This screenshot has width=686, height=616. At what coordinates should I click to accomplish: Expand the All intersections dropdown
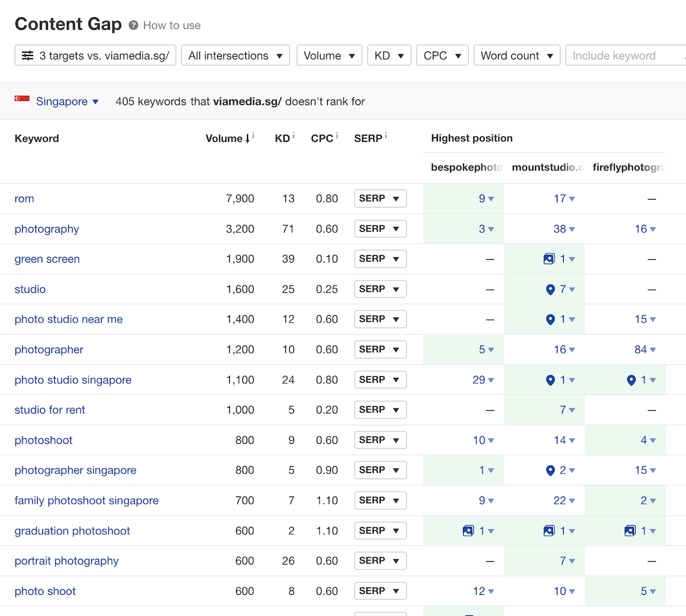point(235,55)
